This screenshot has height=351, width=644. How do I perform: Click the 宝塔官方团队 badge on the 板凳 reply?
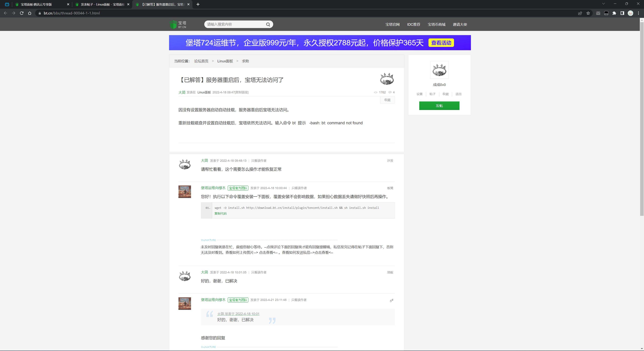(x=238, y=188)
